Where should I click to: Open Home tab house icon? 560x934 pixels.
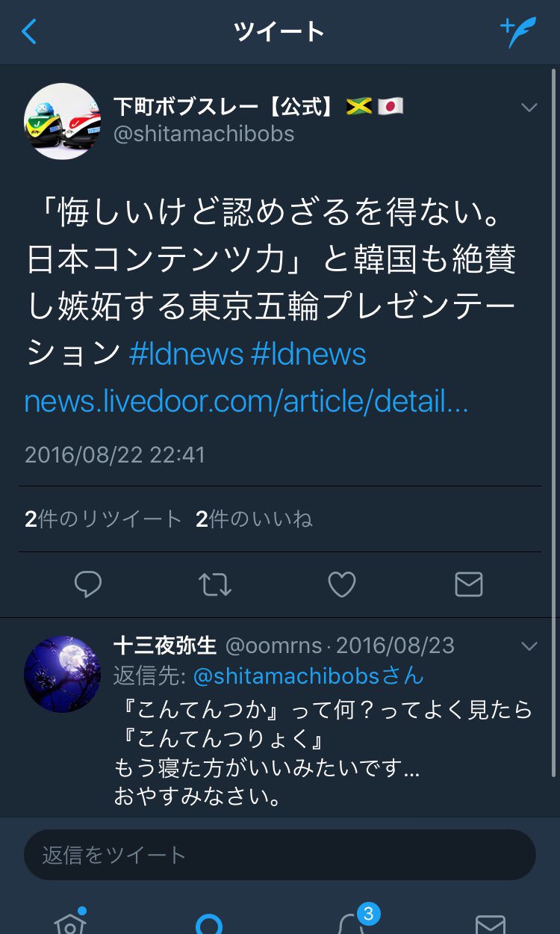pos(70,921)
